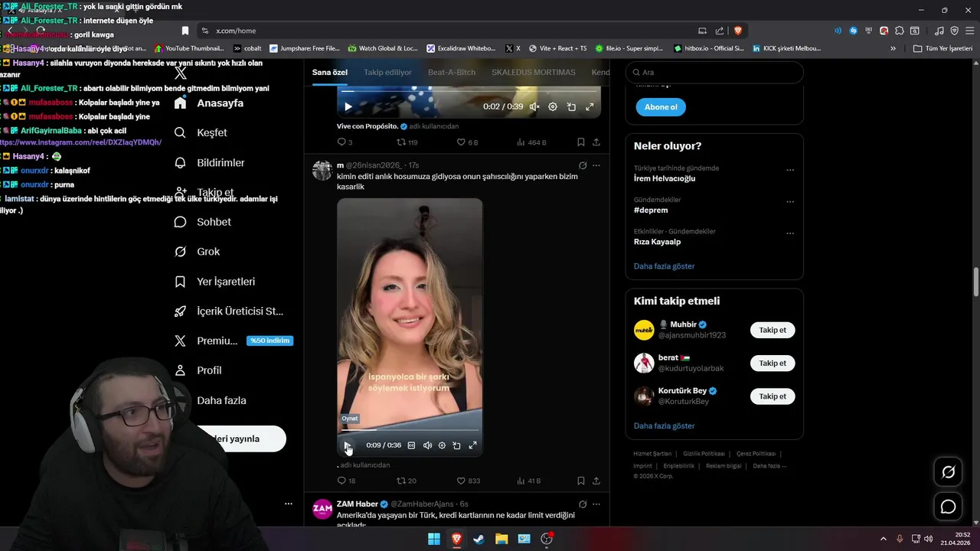Viewport: 980px width, 551px height.
Task: Open İçerik Üreticisi Stüdyosu in sidebar
Action: pyautogui.click(x=229, y=311)
